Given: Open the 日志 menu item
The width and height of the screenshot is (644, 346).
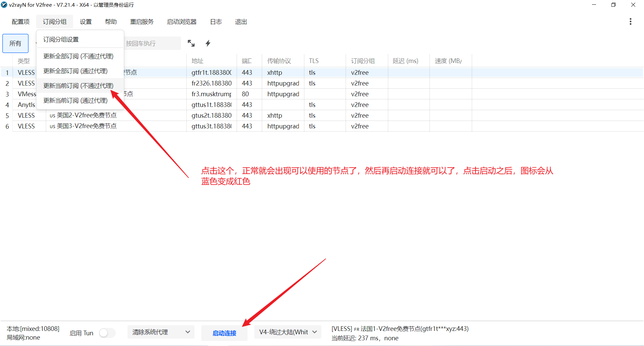Looking at the screenshot, I should 216,22.
